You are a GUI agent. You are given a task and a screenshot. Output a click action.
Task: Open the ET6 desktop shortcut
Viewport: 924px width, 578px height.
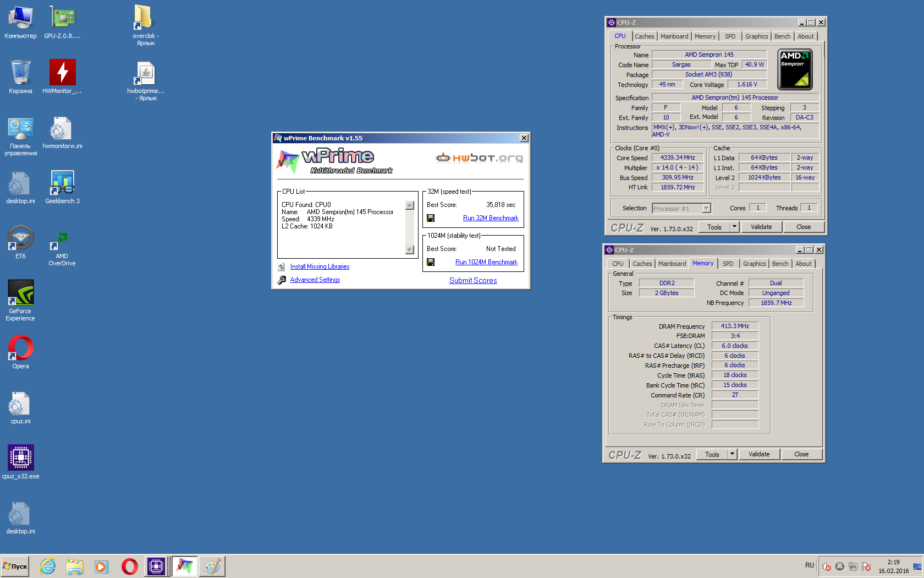[x=20, y=242]
